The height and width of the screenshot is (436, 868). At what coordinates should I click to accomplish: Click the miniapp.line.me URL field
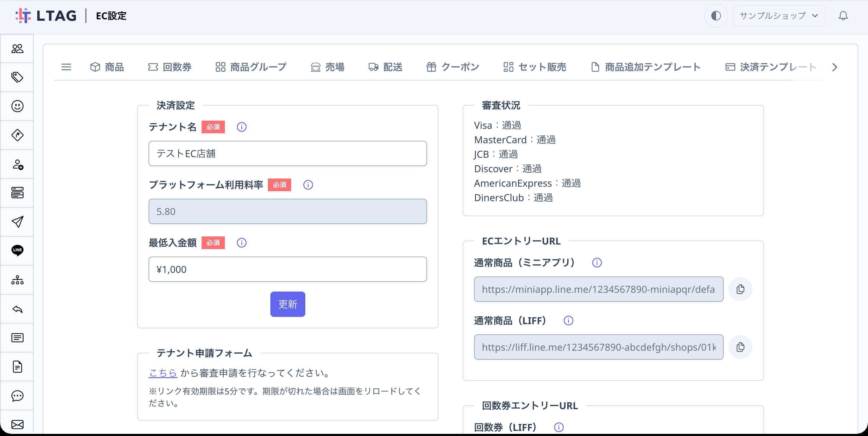click(x=599, y=289)
